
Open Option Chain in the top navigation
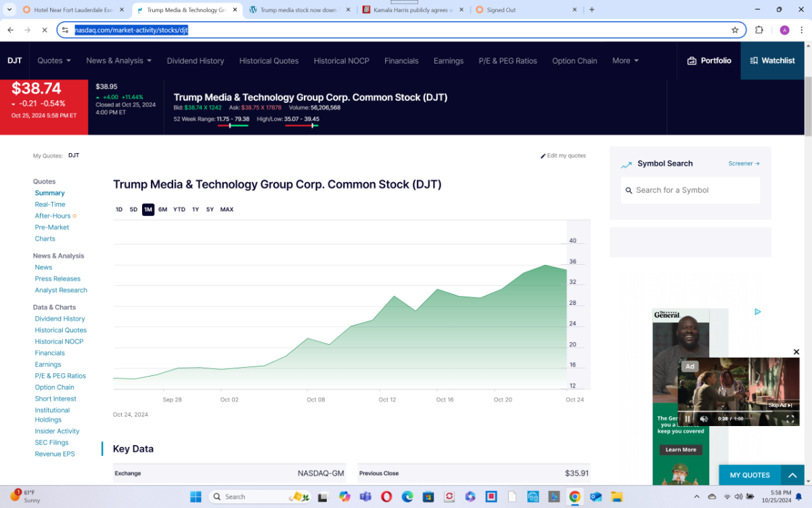click(x=574, y=61)
